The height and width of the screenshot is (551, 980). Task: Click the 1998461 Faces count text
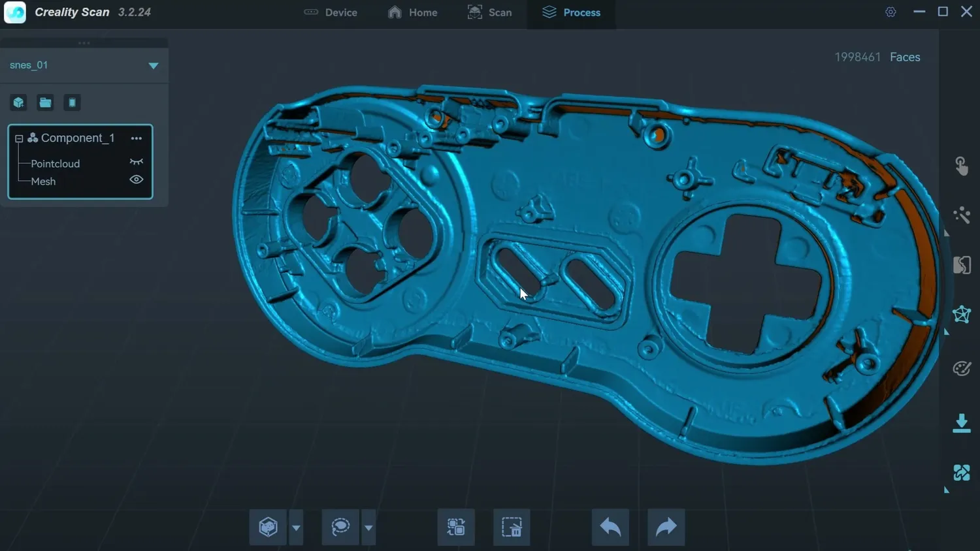877,57
